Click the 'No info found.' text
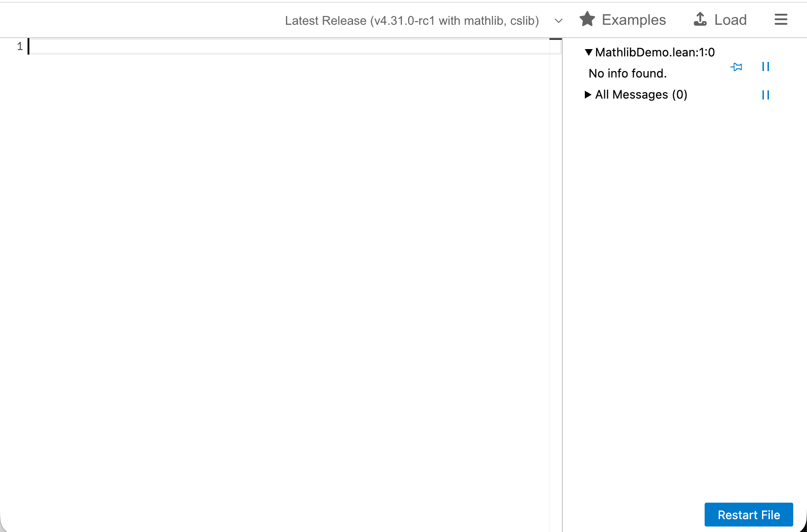The width and height of the screenshot is (807, 532). tap(628, 73)
